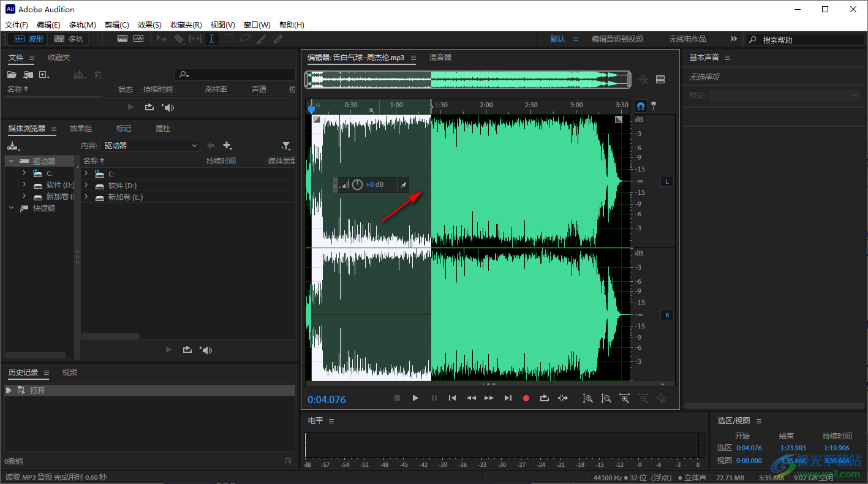Click the Zoom In vertically icon
The image size is (868, 484).
point(587,398)
